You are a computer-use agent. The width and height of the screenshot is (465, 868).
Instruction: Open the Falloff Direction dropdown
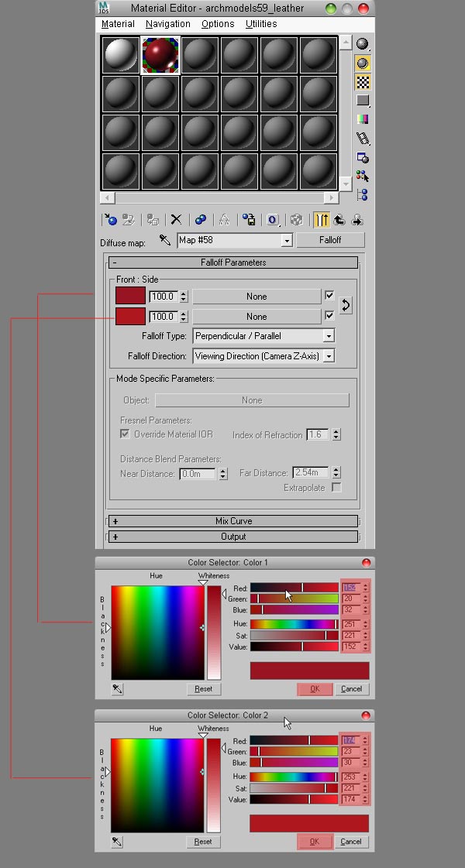click(329, 356)
